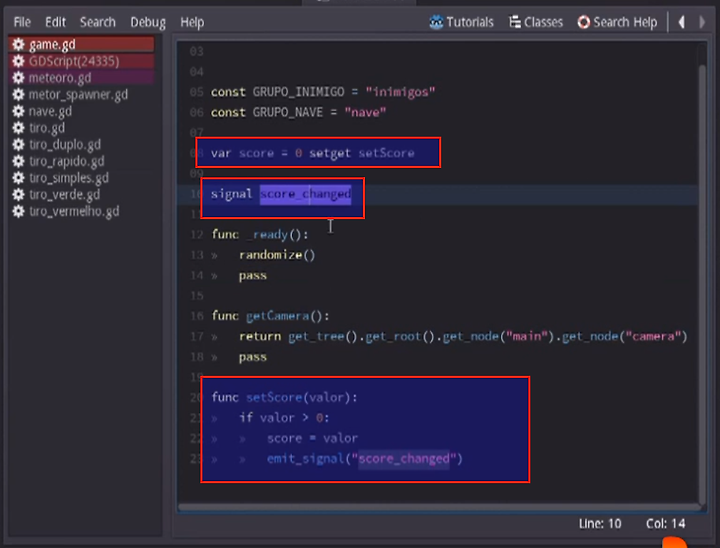Click the gear icon beside nave.gd
The width and height of the screenshot is (720, 548).
tap(18, 111)
